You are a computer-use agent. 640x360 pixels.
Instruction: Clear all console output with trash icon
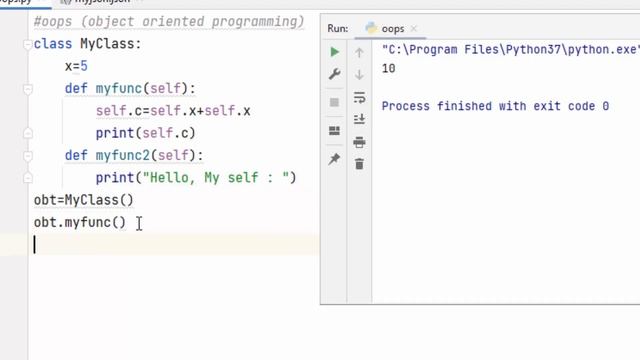[359, 164]
